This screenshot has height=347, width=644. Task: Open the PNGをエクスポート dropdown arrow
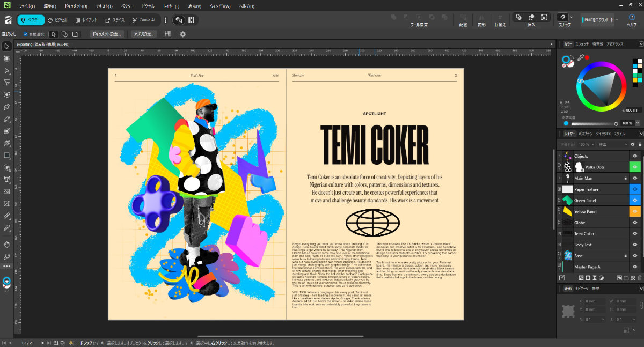pos(617,20)
